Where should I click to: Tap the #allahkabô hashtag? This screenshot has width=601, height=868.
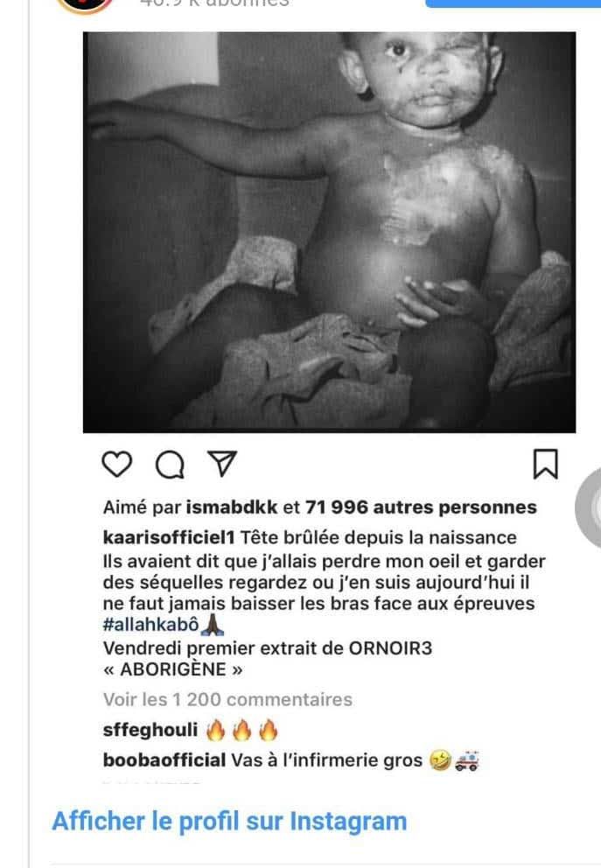coord(150,625)
